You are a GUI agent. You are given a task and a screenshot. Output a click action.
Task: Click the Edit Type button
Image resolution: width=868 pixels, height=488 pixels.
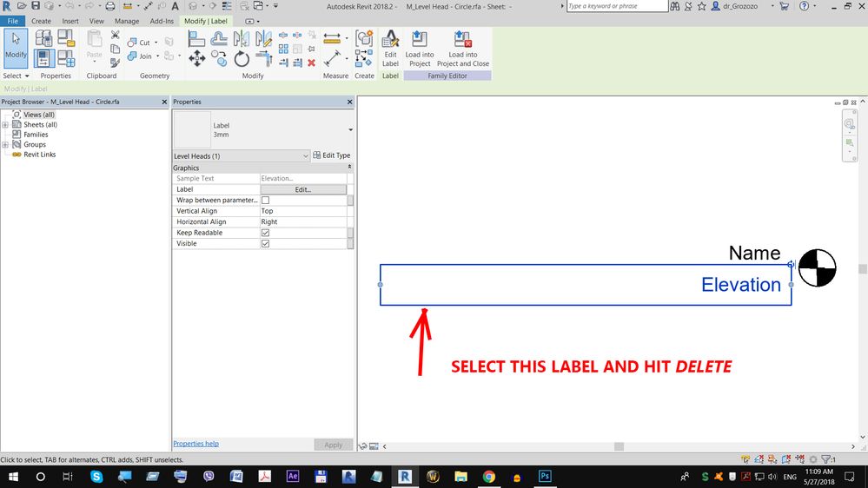[332, 155]
